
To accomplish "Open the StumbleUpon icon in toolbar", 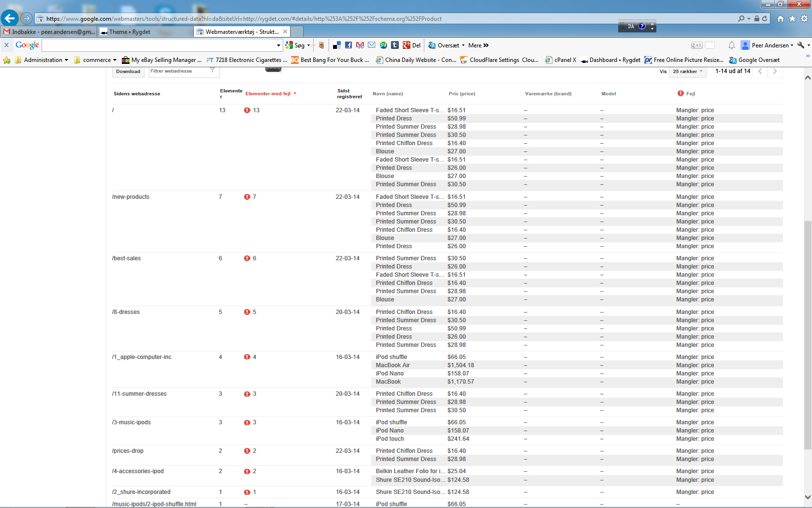I will click(383, 45).
